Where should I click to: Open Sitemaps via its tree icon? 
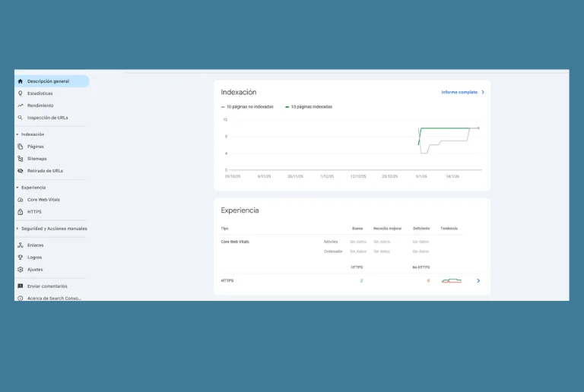(21, 159)
